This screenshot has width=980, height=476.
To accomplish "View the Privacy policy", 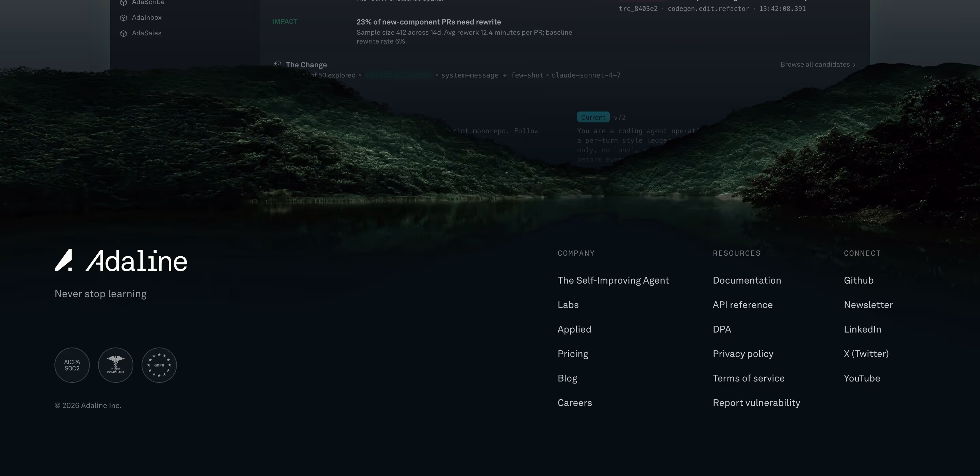I will click(743, 354).
